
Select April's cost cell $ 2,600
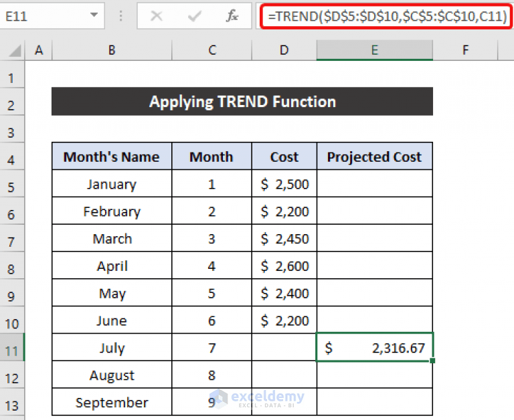coord(284,266)
